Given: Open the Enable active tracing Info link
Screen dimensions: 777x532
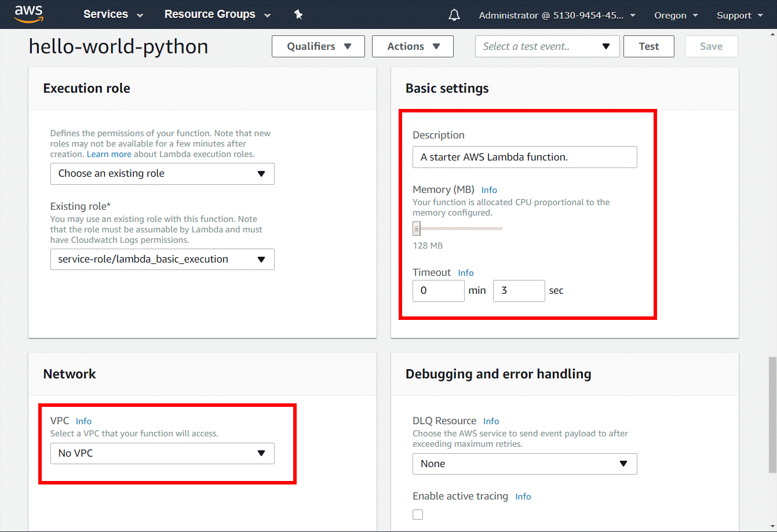Looking at the screenshot, I should click(523, 497).
